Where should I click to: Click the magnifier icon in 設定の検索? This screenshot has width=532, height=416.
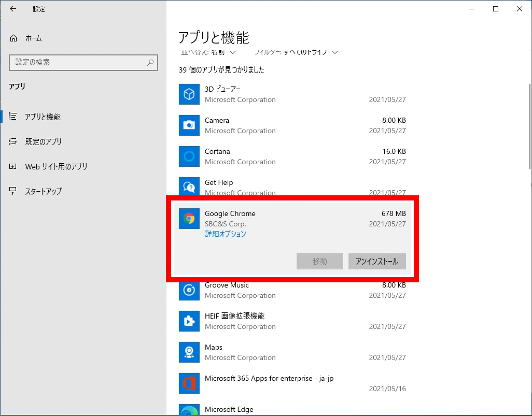[150, 62]
